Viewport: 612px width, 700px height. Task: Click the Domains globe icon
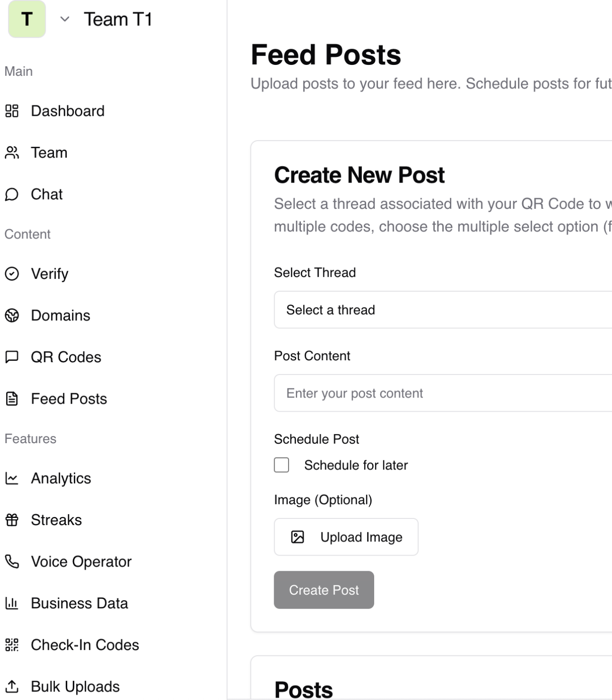pos(12,315)
